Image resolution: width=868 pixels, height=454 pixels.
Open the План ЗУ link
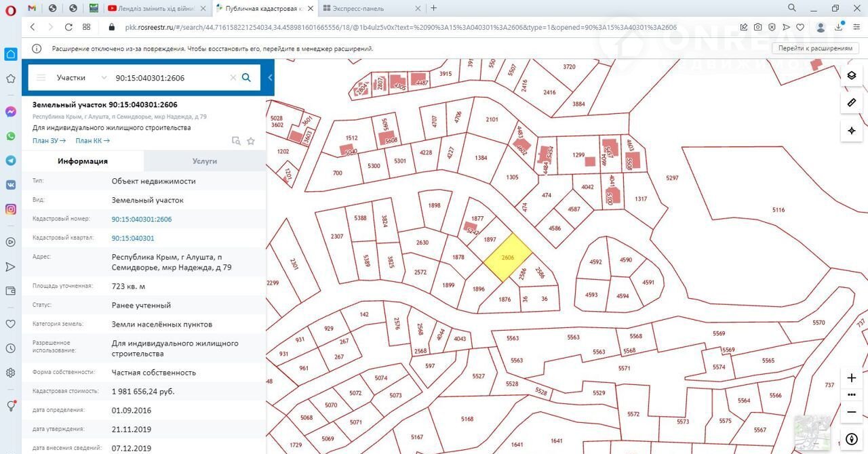(x=49, y=141)
